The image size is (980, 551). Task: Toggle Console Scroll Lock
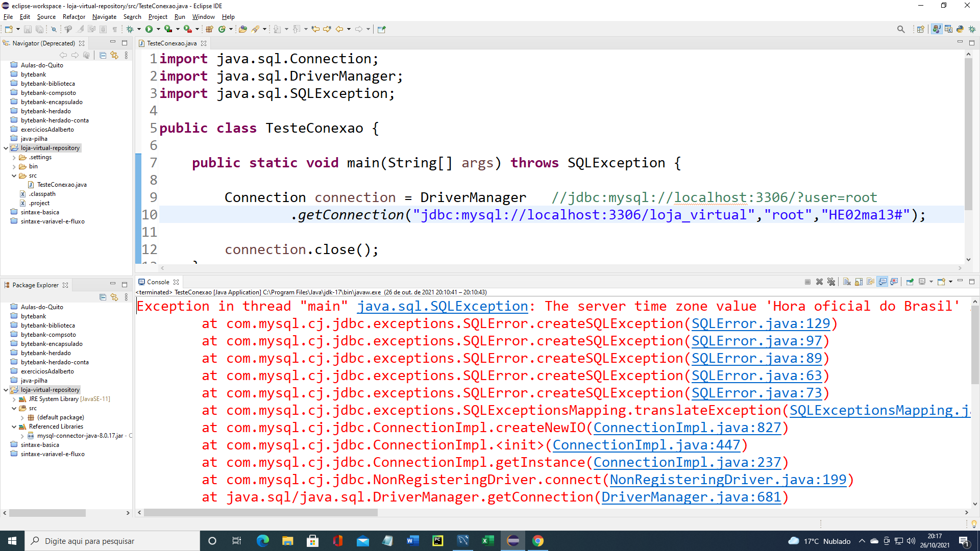pos(859,282)
